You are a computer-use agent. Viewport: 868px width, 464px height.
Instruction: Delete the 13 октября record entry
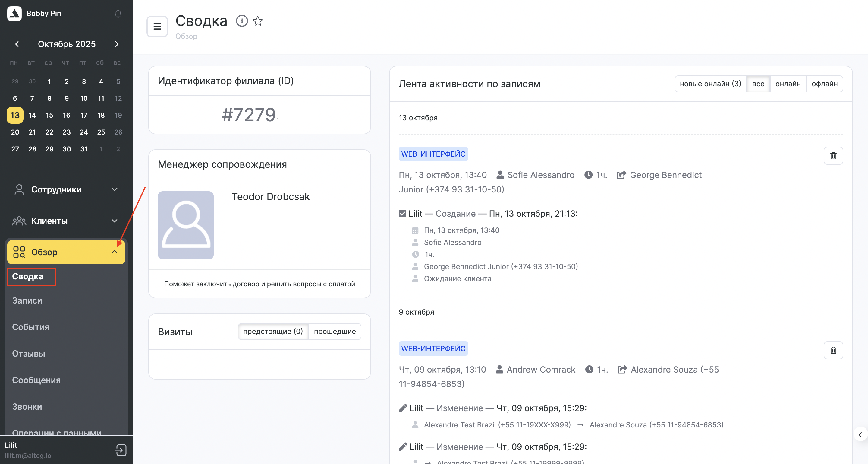pyautogui.click(x=833, y=155)
